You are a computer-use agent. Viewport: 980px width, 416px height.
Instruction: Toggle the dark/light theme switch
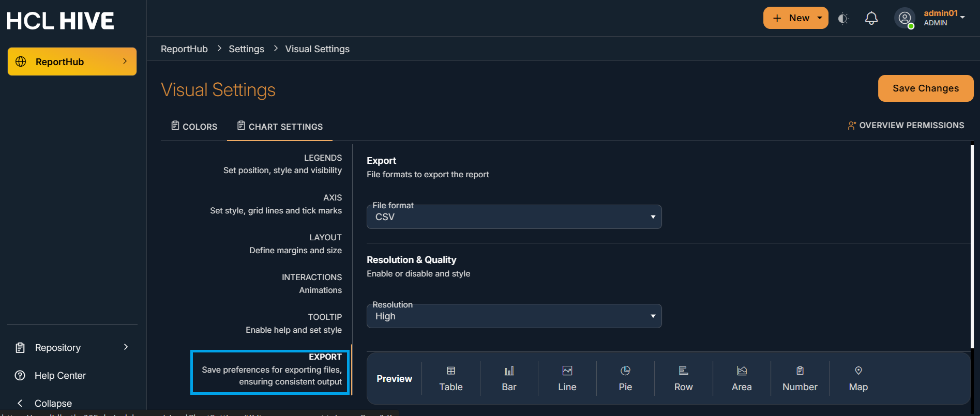coord(843,19)
